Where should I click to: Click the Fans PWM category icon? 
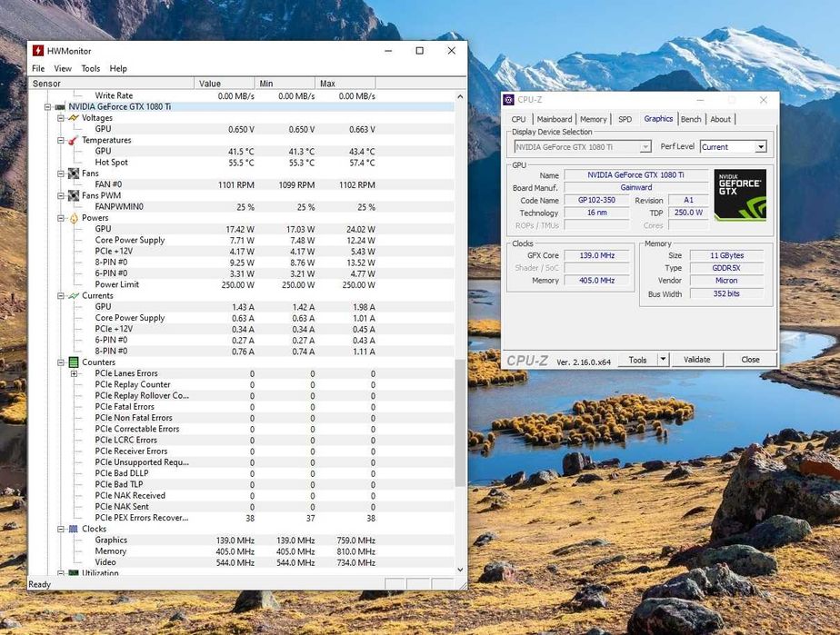pyautogui.click(x=74, y=196)
